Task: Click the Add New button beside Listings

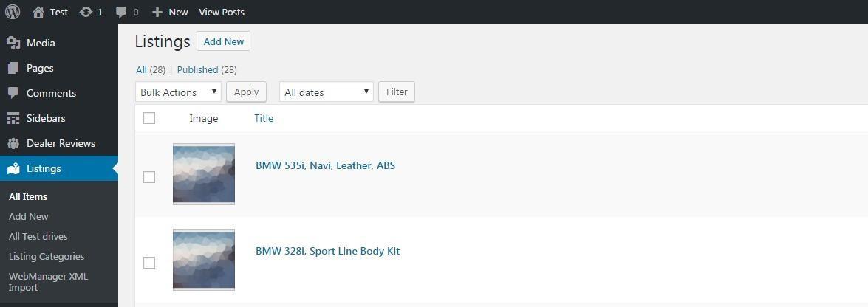Action: click(x=223, y=41)
